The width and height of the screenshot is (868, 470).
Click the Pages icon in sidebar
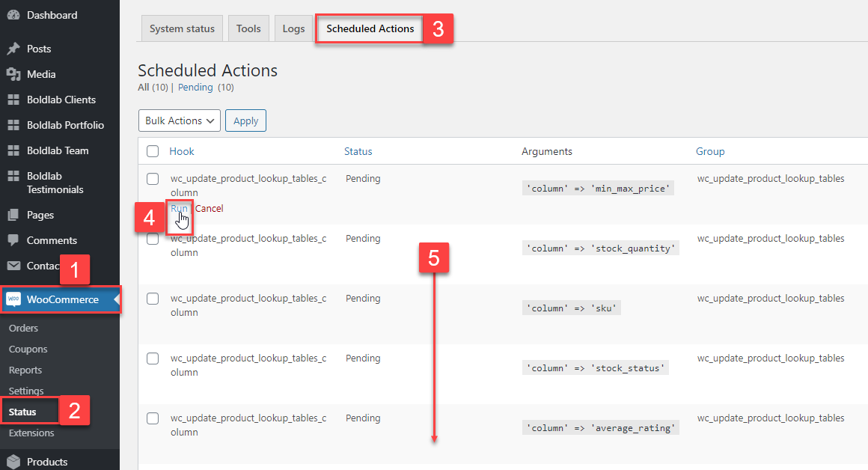tap(13, 215)
